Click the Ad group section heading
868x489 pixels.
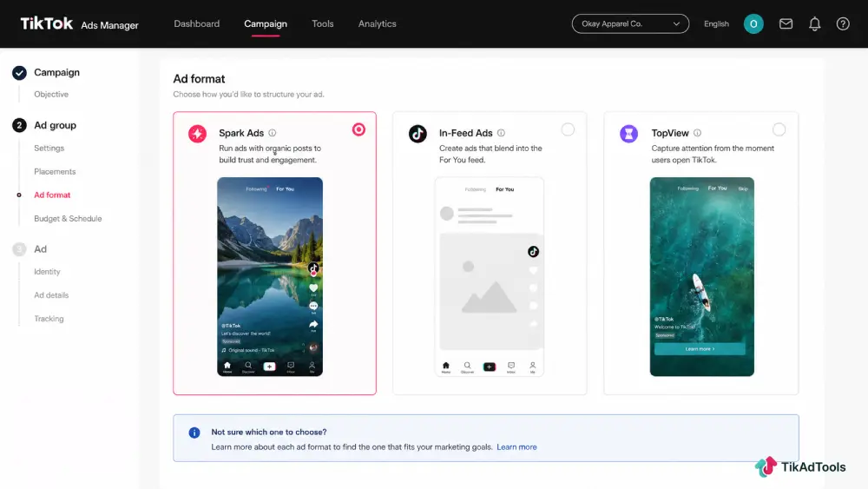[x=55, y=125]
